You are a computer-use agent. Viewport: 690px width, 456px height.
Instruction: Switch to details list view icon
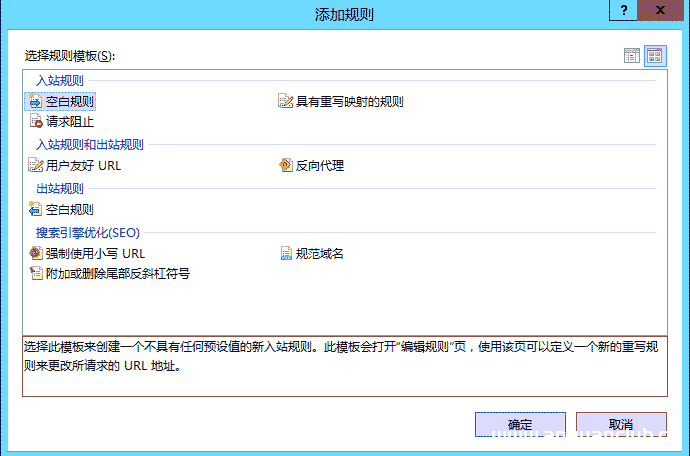point(632,56)
